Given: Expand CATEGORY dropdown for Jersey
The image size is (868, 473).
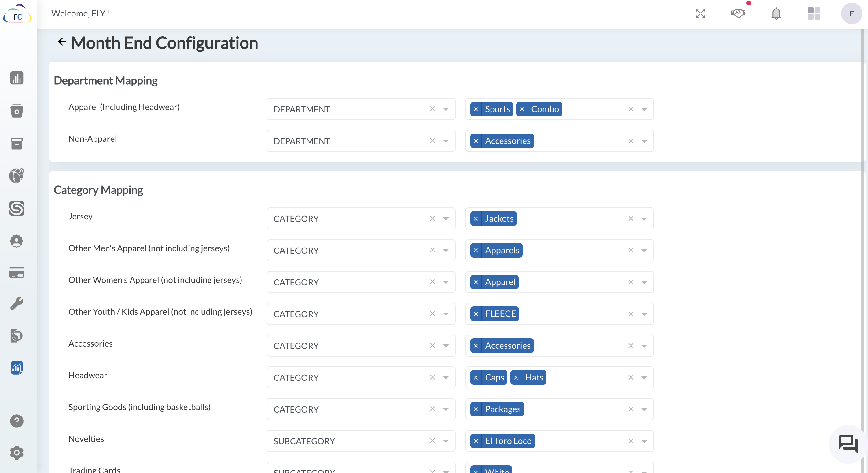Looking at the screenshot, I should [446, 219].
